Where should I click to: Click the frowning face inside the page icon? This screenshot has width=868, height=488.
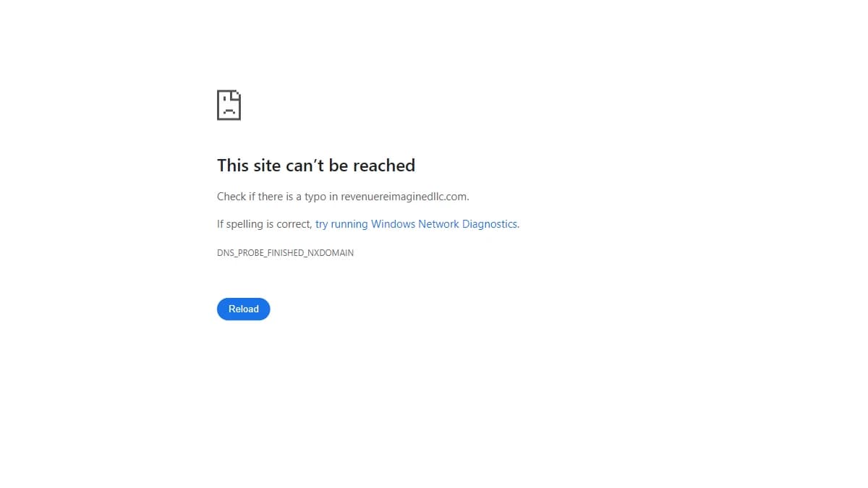[x=229, y=106]
